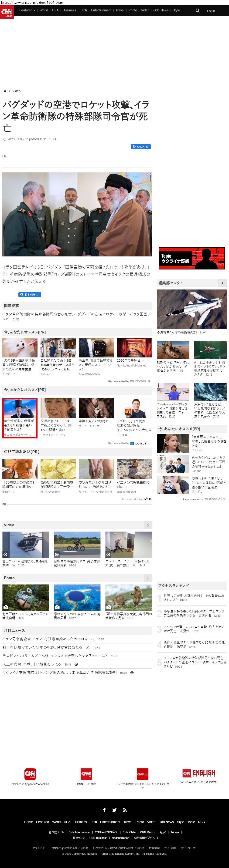
Task: Expand the Featured dropdown menu
Action: (27, 10)
